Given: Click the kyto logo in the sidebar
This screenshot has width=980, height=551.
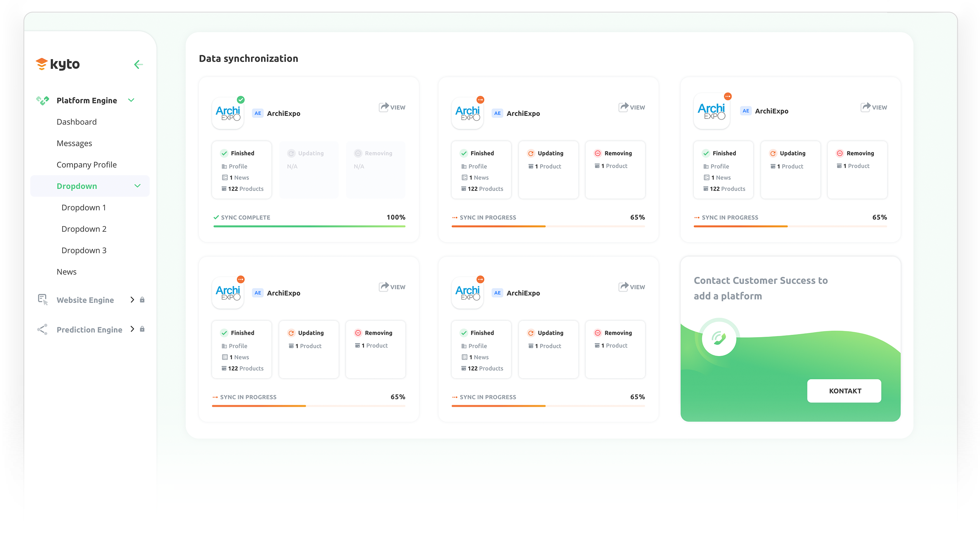Looking at the screenshot, I should [58, 64].
